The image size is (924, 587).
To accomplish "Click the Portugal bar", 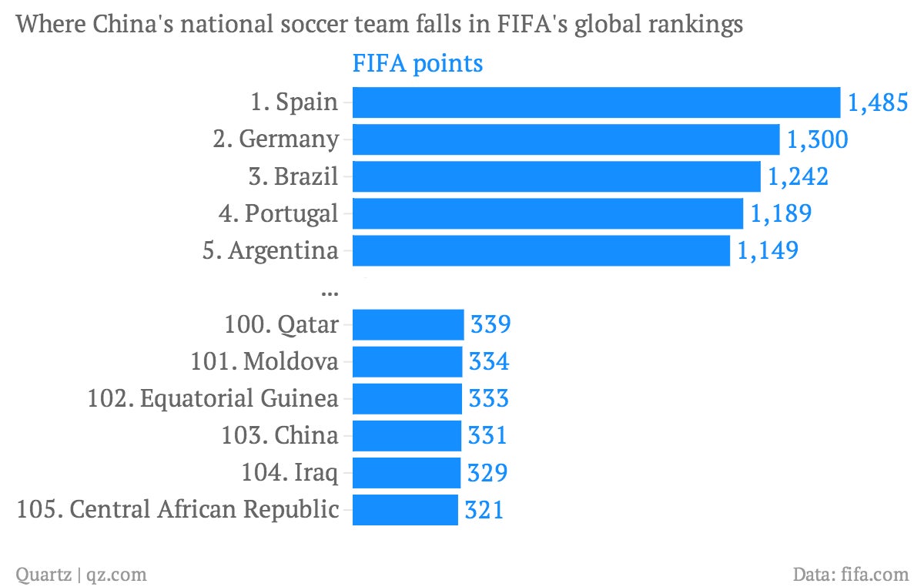I will (x=548, y=213).
